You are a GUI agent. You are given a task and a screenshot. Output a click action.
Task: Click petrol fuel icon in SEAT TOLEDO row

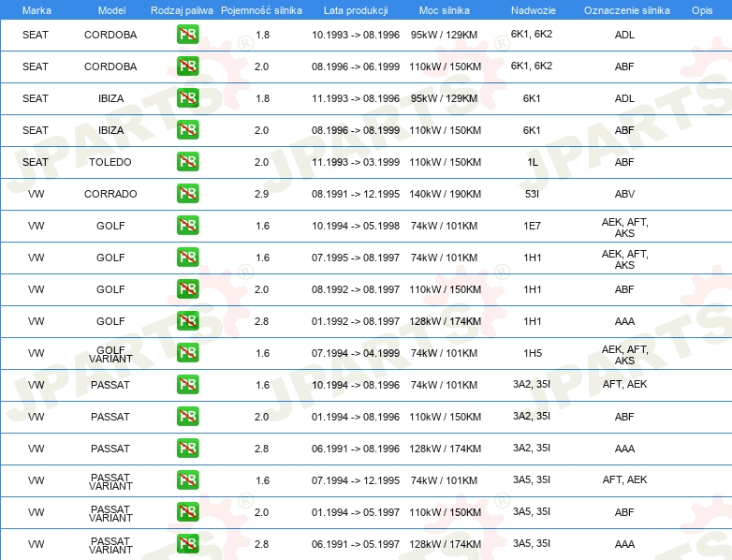tap(187, 162)
